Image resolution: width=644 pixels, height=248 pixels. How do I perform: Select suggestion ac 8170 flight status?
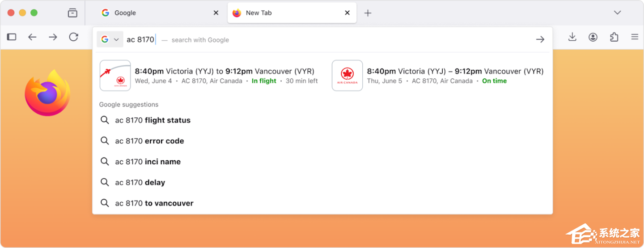pos(322,120)
